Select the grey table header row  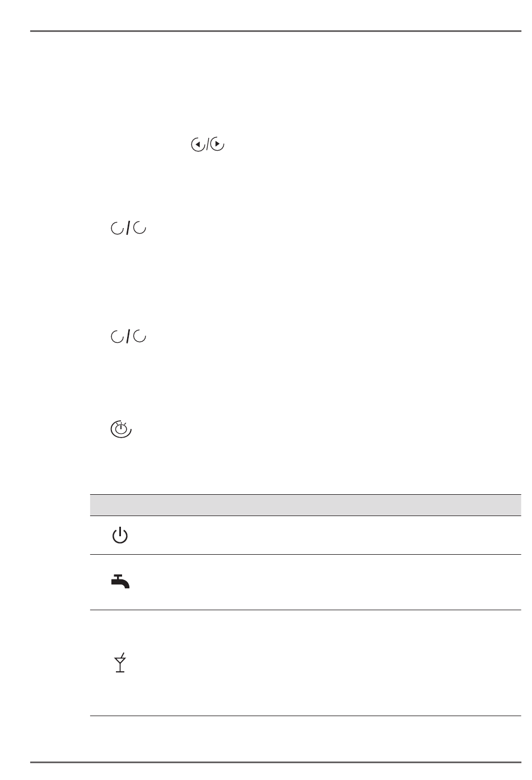(306, 505)
